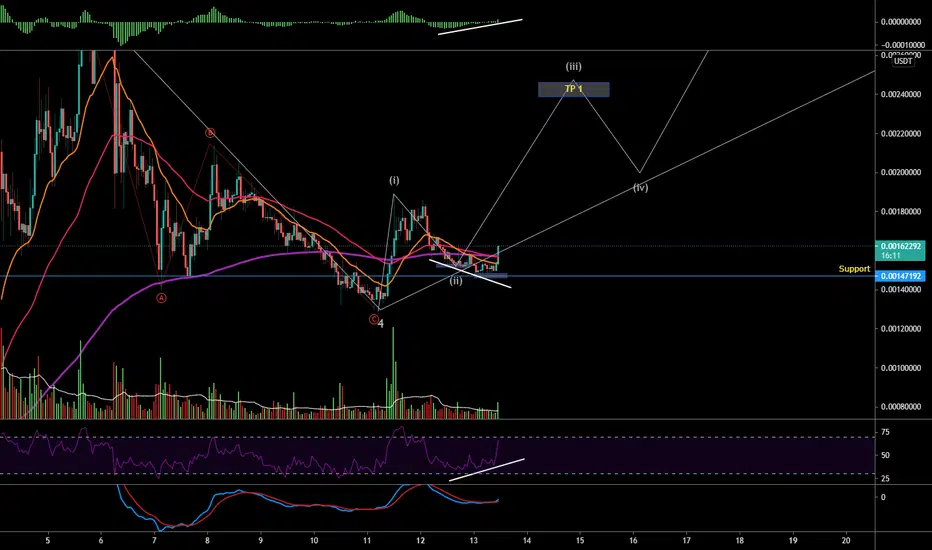This screenshot has width=932, height=550.
Task: Click date 18 on the time axis
Action: point(739,540)
